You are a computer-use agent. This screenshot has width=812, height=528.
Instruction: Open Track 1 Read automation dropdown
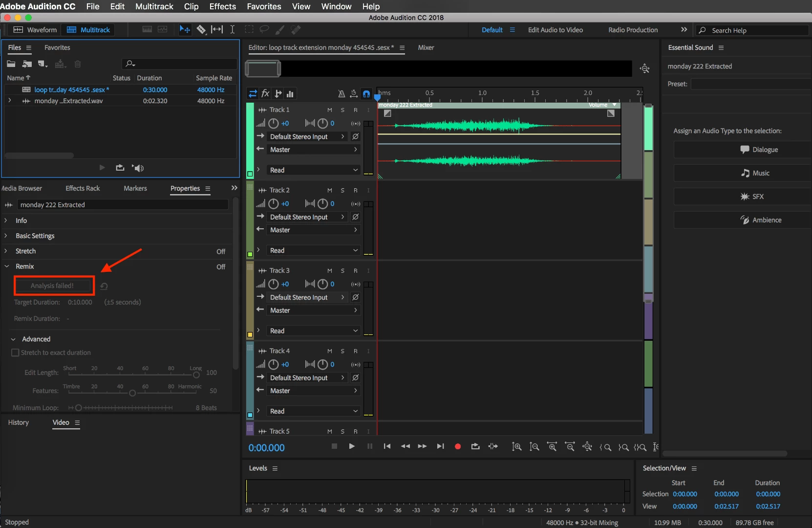(313, 170)
